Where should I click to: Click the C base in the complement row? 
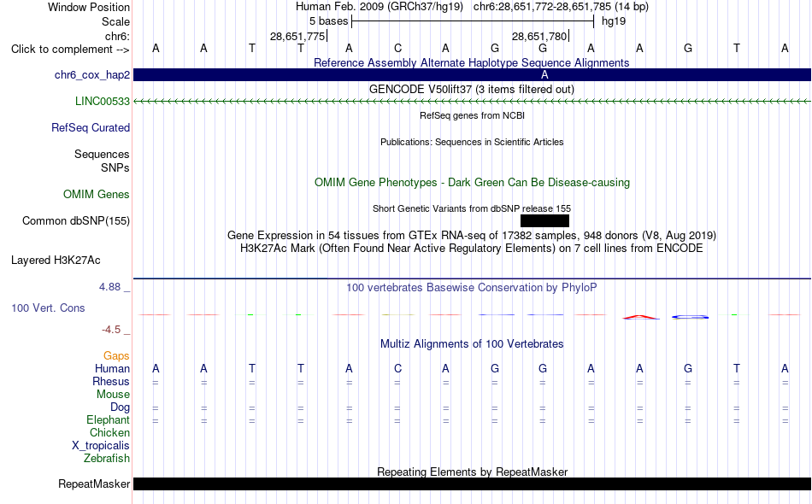(397, 49)
